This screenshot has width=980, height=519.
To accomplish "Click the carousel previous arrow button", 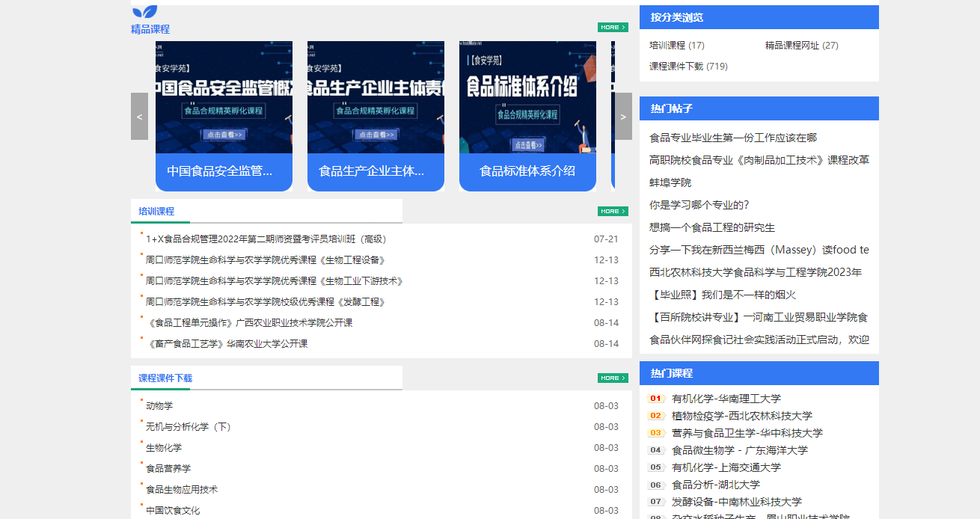I will coord(139,116).
